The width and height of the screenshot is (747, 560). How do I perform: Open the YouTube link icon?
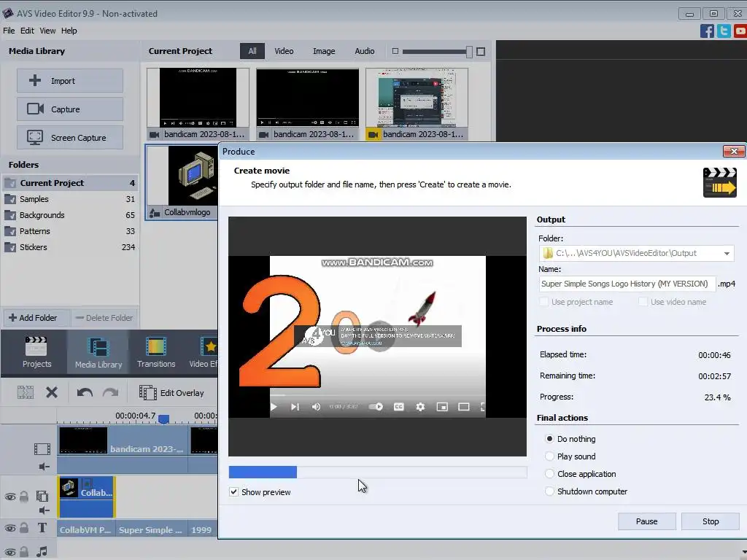point(740,31)
